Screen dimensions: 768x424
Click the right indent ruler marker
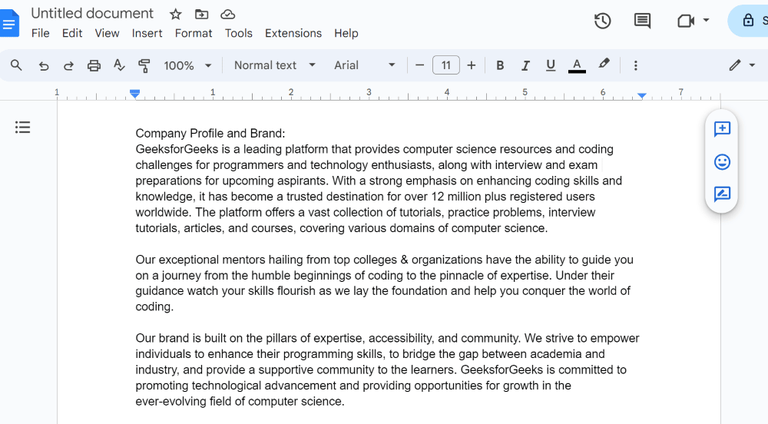point(642,95)
